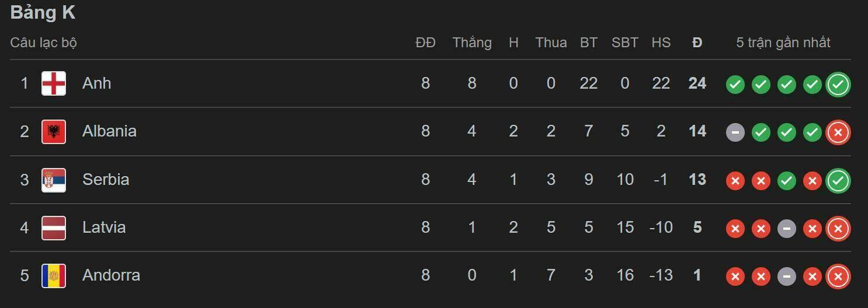Click Anh's highlighted latest win icon

838,85
